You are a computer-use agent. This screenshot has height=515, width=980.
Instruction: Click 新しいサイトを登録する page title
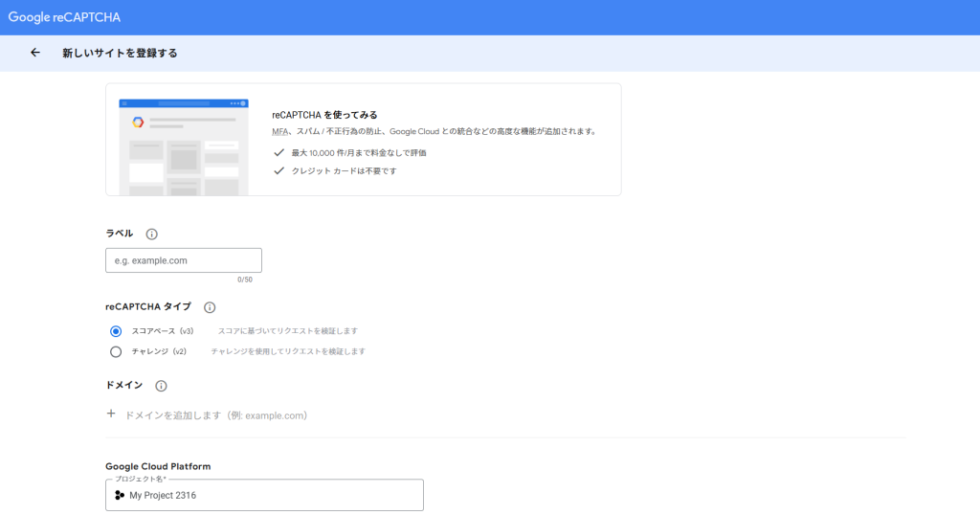coord(120,53)
